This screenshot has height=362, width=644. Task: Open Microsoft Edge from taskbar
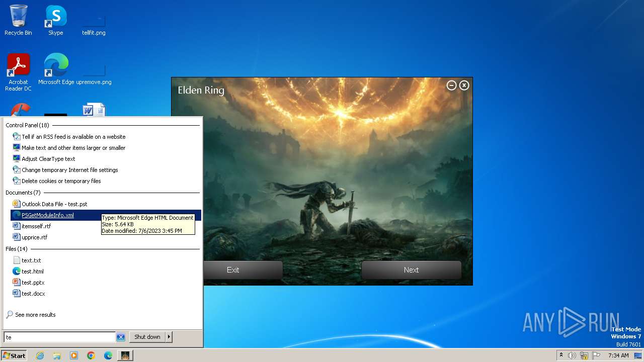point(108,355)
